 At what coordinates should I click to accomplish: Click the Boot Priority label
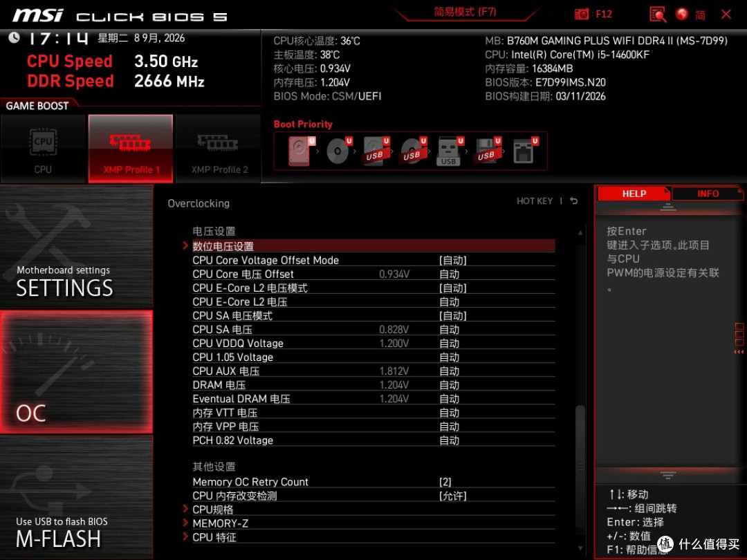point(303,124)
